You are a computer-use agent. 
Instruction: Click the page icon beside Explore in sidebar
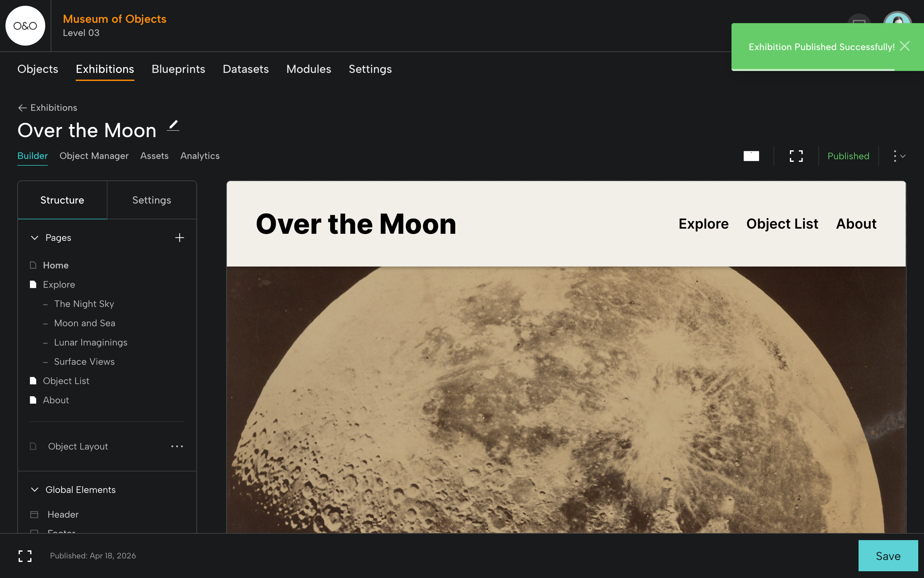coord(33,285)
